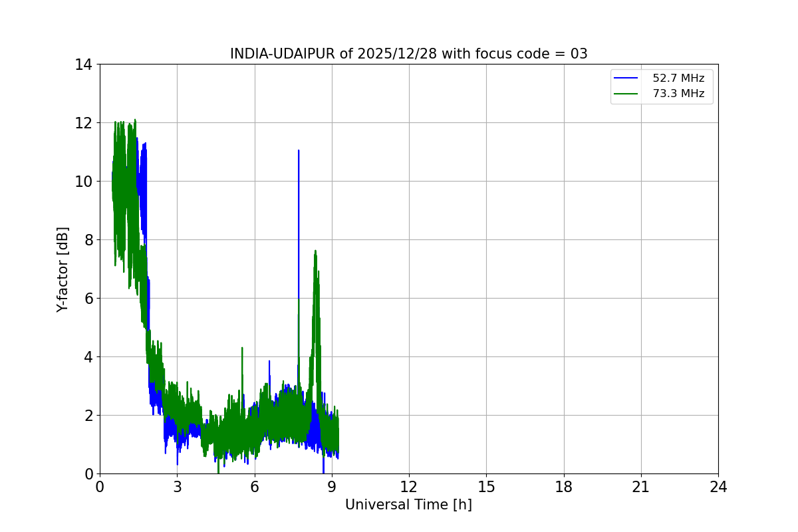Click the Universal Time [h] axis label
Viewport: 798px width, 532px height.
pyautogui.click(x=408, y=505)
